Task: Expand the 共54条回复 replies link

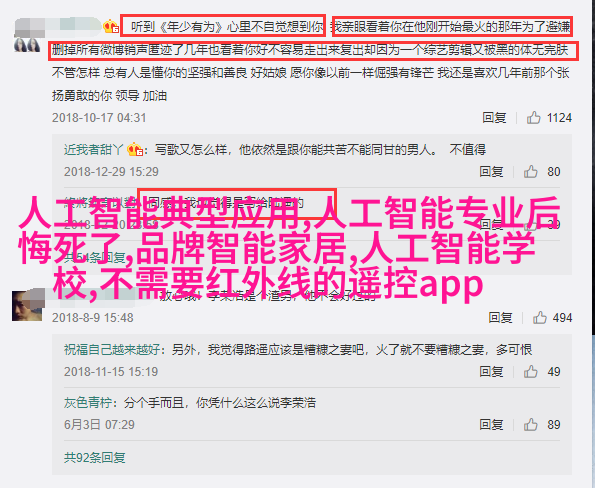Action: point(95,258)
